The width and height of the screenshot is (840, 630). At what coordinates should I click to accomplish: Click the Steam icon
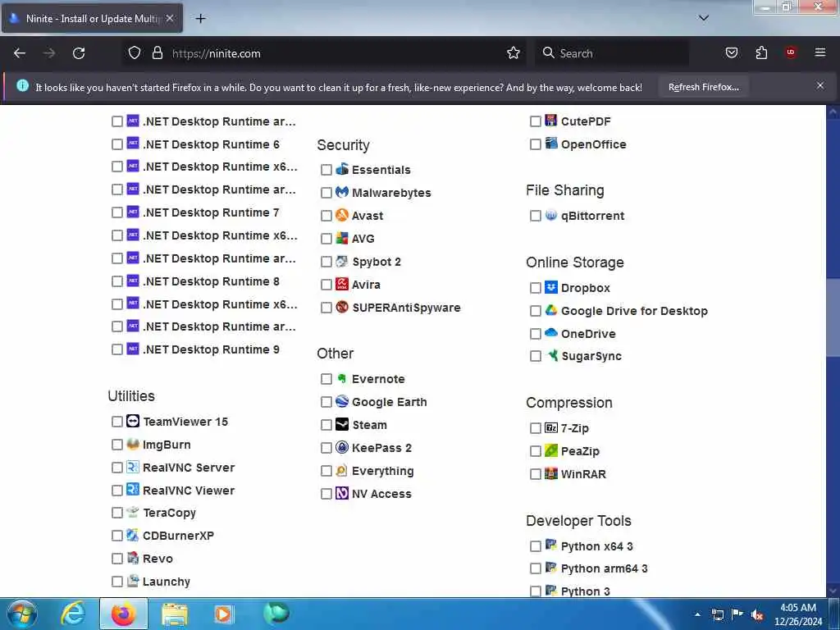pyautogui.click(x=342, y=424)
